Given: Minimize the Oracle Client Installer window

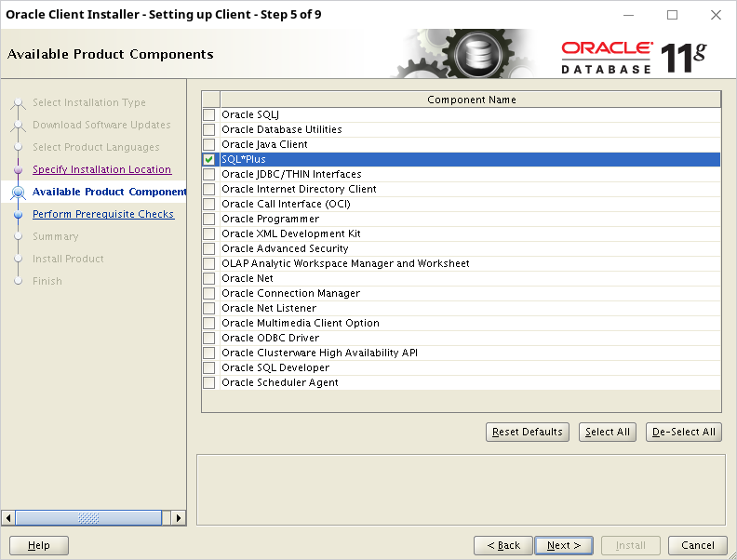Looking at the screenshot, I should pos(628,15).
